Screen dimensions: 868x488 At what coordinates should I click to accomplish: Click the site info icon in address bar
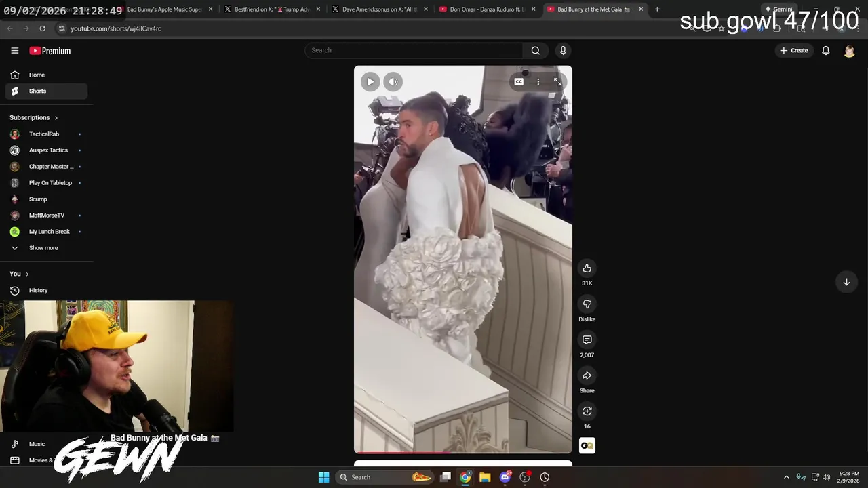pos(62,28)
